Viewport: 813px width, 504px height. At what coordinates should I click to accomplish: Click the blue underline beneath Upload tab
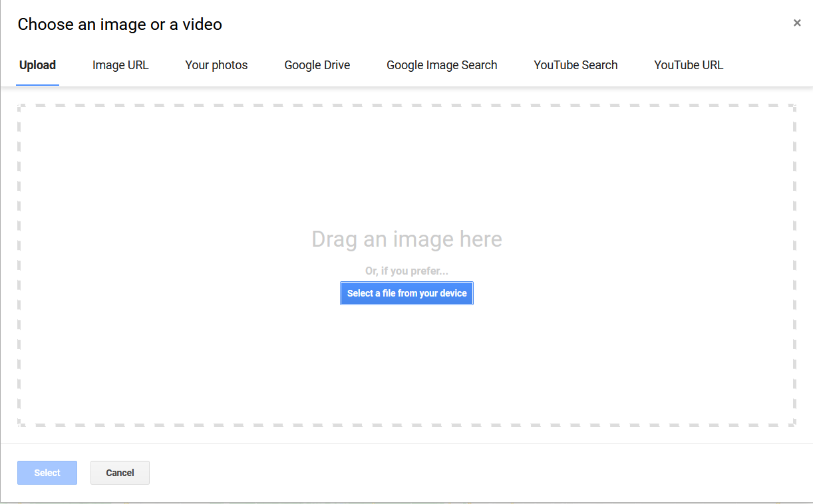38,84
